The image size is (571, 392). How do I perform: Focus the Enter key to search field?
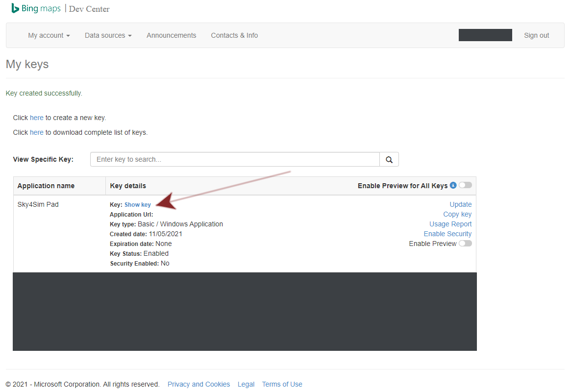(235, 159)
